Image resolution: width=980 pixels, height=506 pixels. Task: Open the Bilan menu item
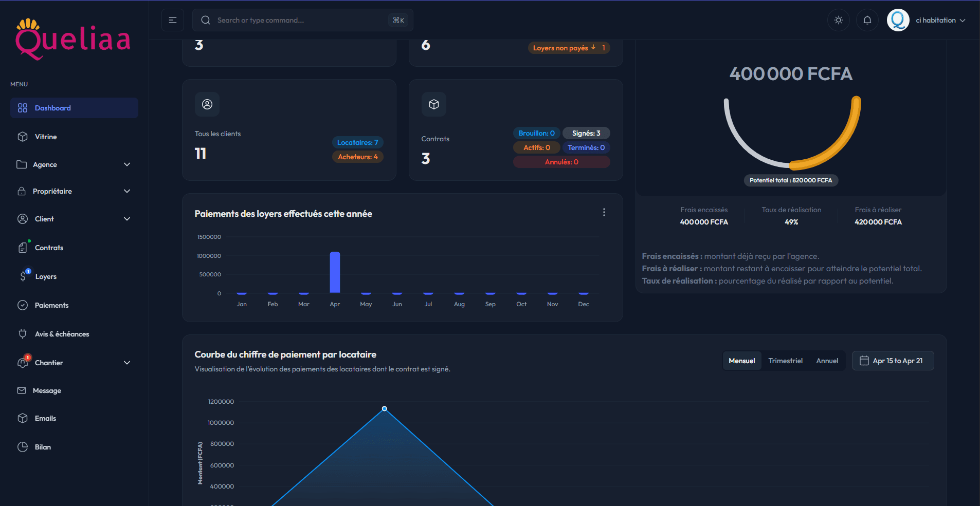(74, 447)
